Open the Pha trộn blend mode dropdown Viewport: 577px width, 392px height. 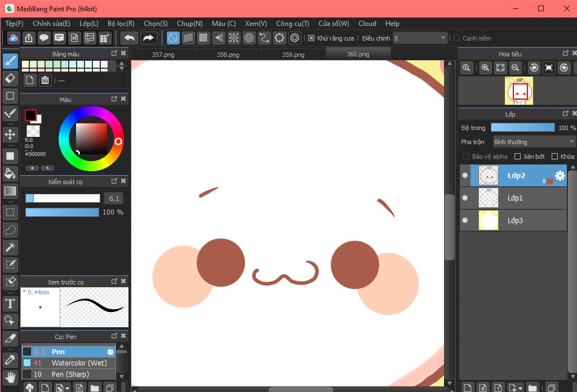pos(533,142)
